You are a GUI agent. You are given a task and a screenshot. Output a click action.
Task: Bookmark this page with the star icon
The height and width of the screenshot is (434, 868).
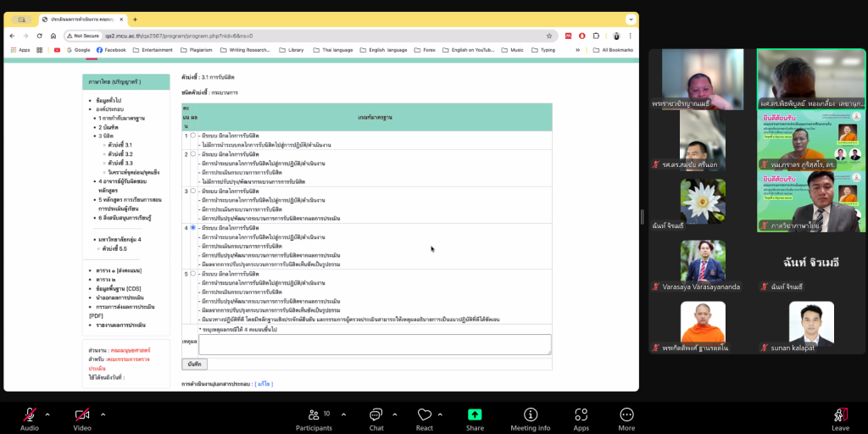pos(549,36)
